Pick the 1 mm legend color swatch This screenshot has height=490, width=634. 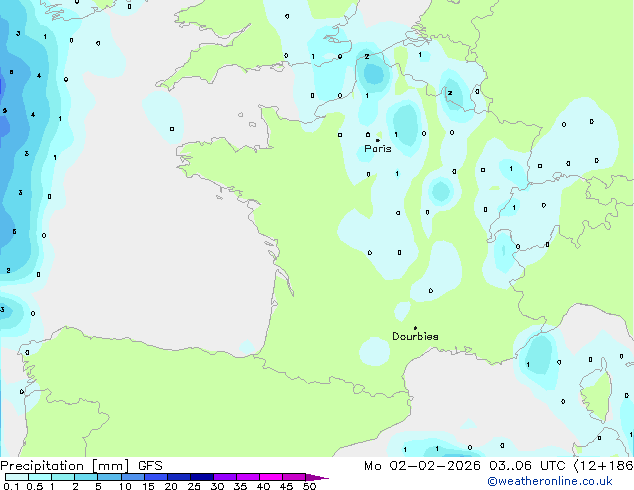(x=63, y=477)
